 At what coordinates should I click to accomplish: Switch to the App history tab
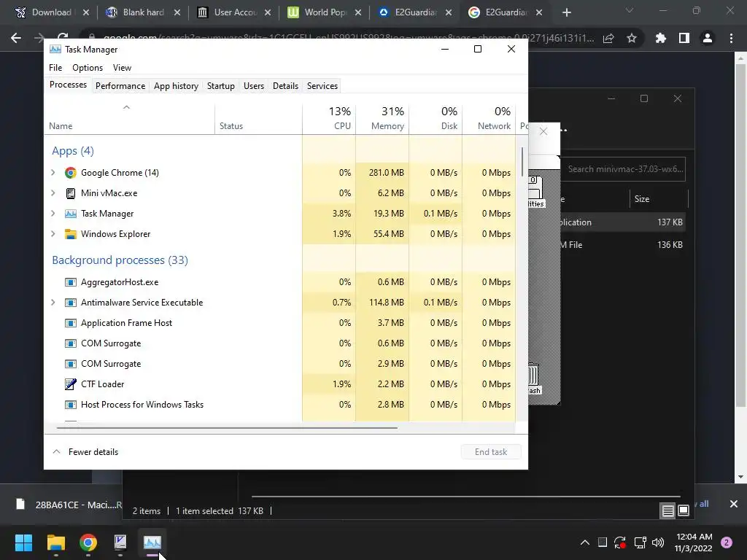point(176,86)
